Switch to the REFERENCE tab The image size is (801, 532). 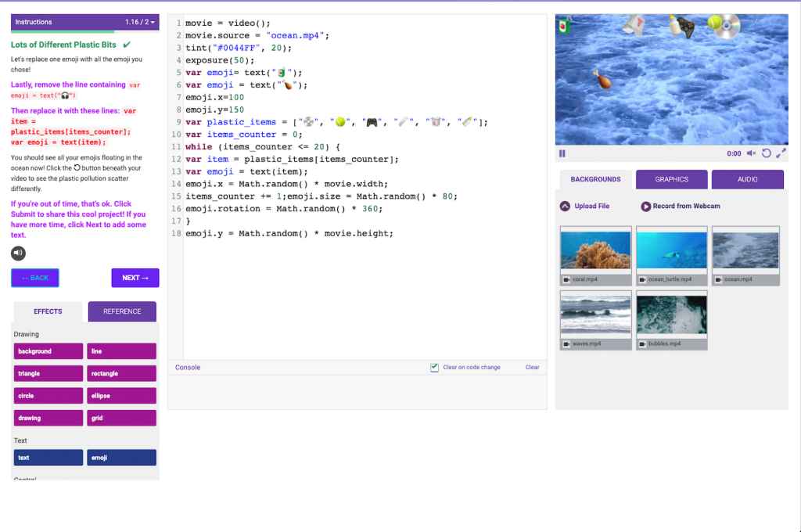122,311
